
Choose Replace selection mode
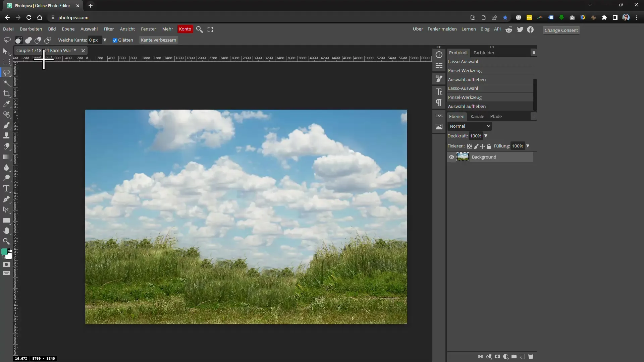tap(19, 40)
